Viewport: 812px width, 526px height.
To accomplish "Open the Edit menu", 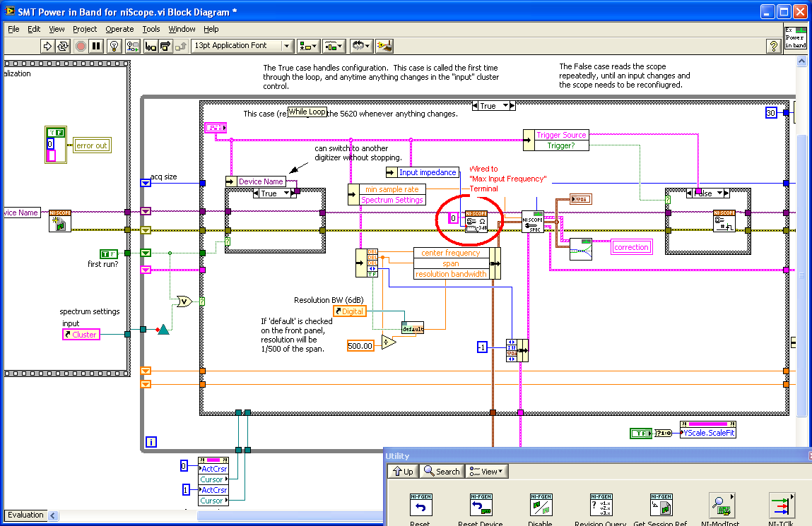I will pos(34,29).
